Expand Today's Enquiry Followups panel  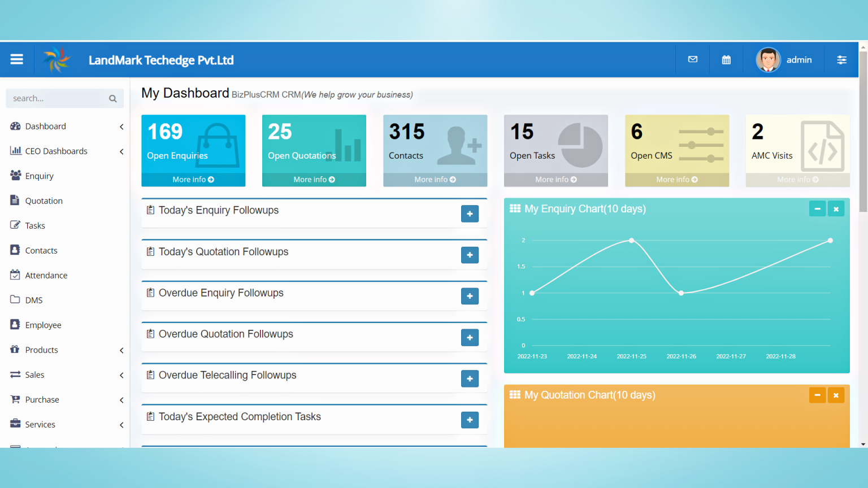pyautogui.click(x=470, y=214)
